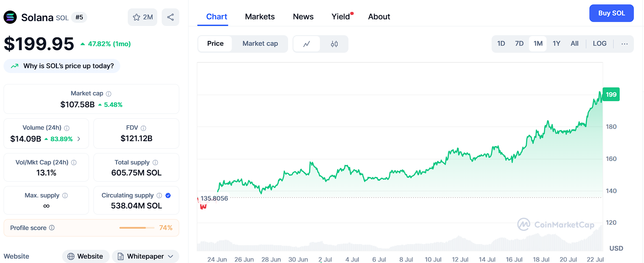
Task: Click the Profile score progress bar
Action: 137,228
